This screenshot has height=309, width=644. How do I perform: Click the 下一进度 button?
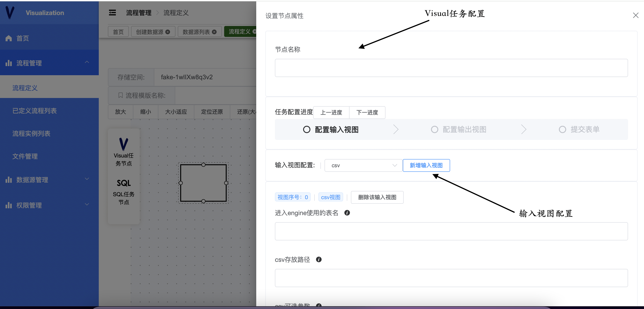point(367,112)
